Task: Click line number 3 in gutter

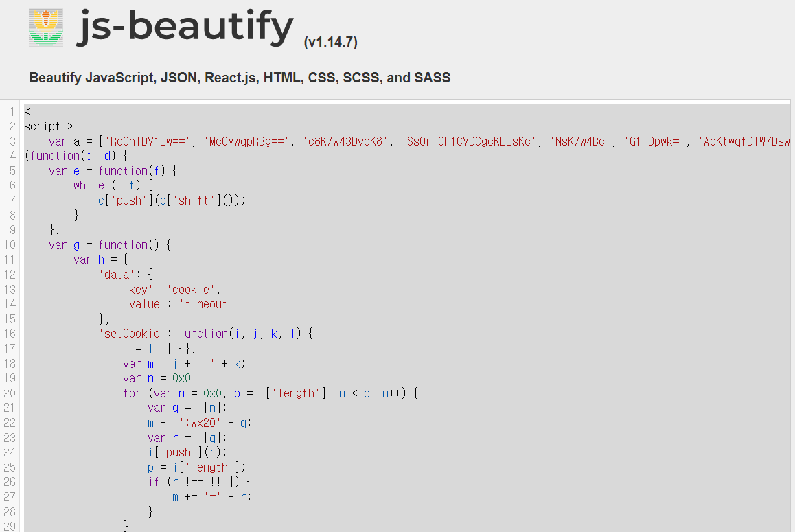Action: (12, 141)
